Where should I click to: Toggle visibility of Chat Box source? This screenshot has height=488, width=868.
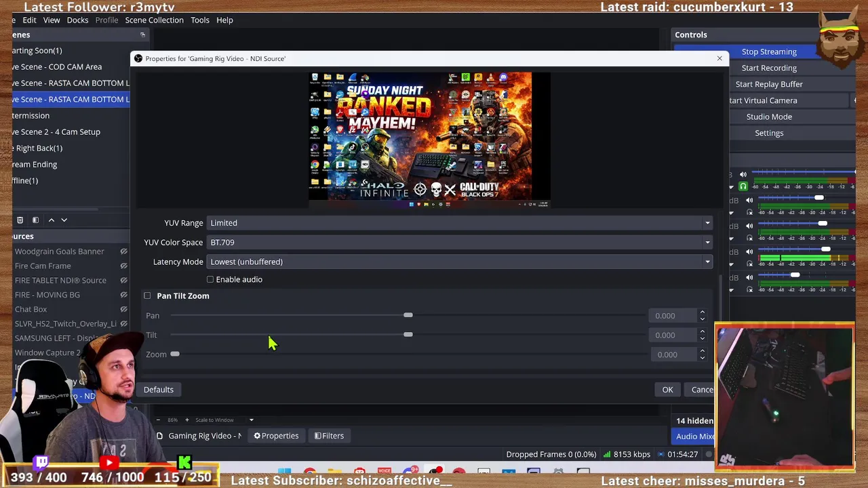click(x=123, y=309)
